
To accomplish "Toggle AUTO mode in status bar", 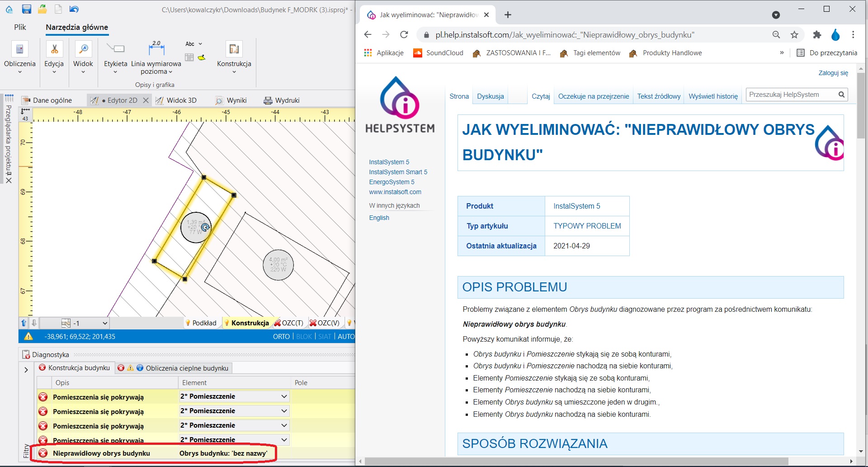I will [346, 337].
